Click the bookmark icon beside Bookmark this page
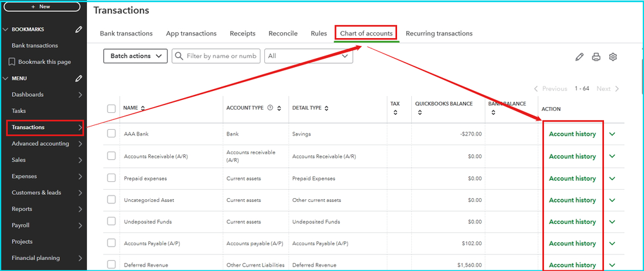Viewport: 644px width, 271px height. 12,62
